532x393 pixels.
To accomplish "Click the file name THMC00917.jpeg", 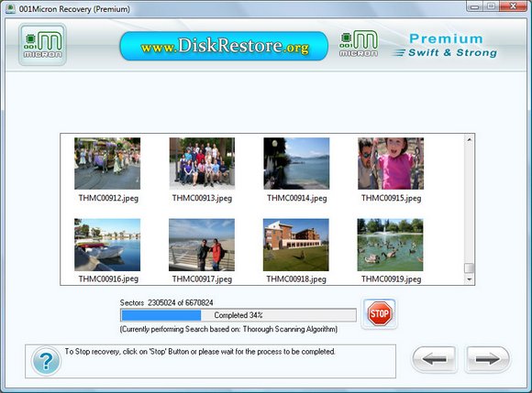I will tap(202, 279).
